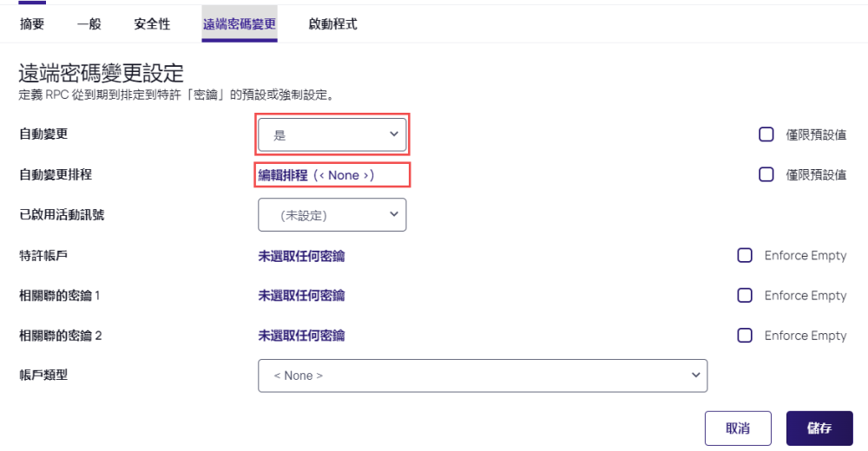
Task: Click the 儲存 button
Action: coord(819,428)
